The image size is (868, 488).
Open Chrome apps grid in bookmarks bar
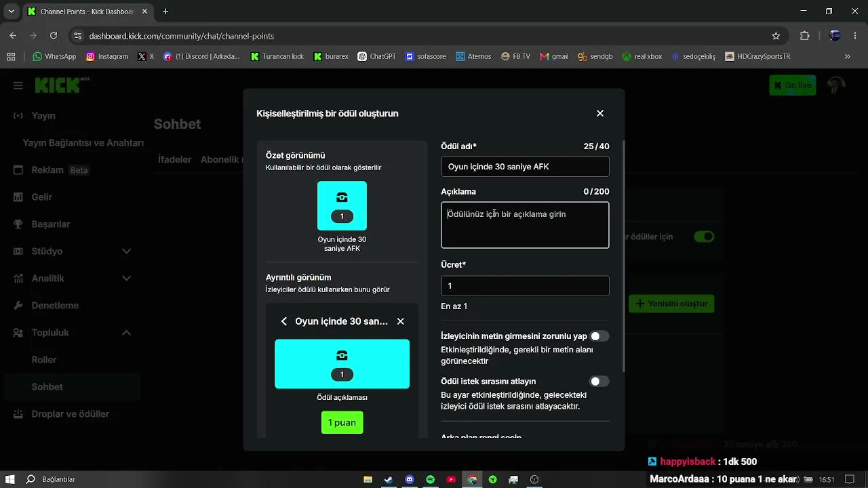point(11,56)
